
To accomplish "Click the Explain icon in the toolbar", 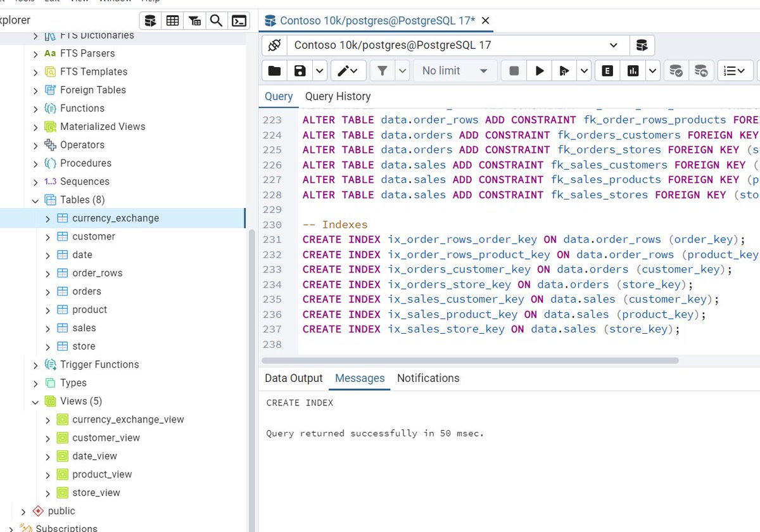I will coord(607,70).
